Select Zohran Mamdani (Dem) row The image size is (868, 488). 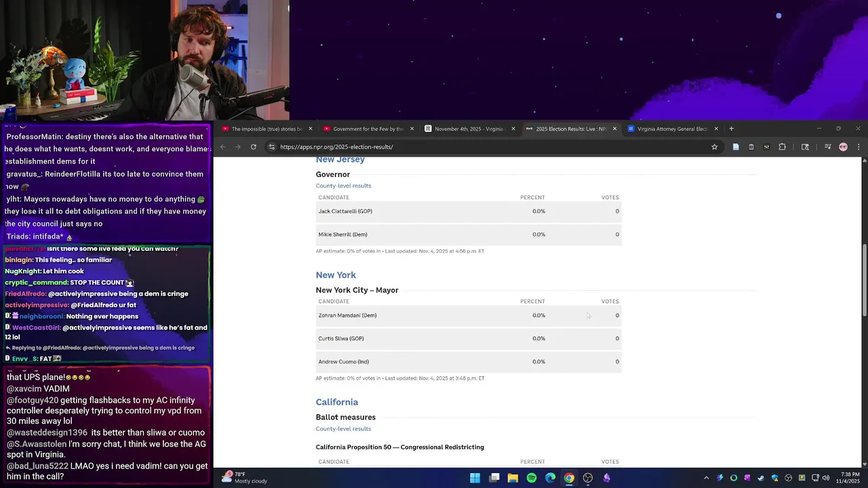pyautogui.click(x=469, y=315)
